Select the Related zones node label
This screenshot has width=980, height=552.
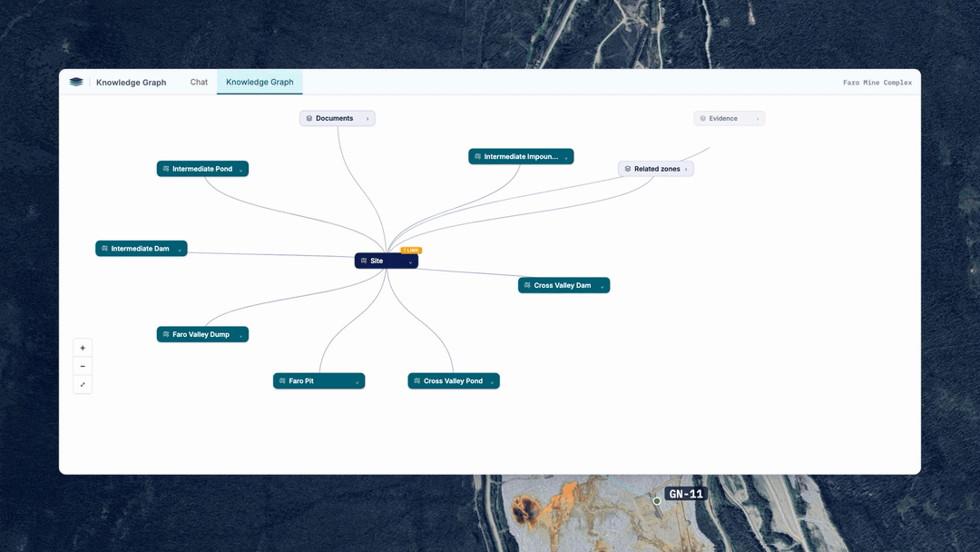(657, 169)
